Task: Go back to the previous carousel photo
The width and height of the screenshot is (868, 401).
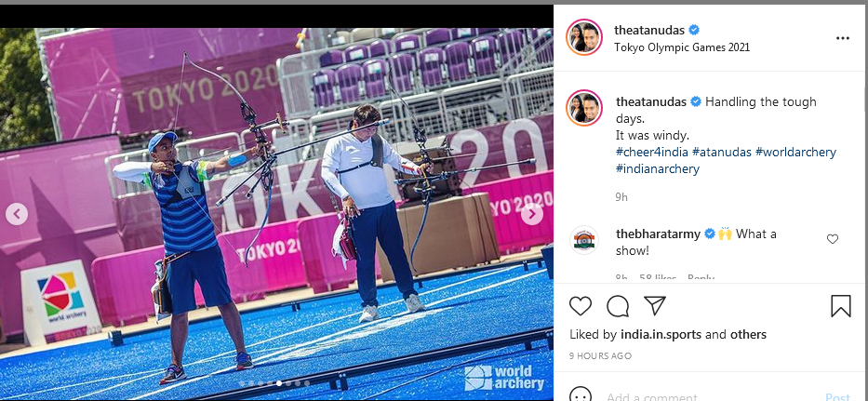Action: click(17, 214)
